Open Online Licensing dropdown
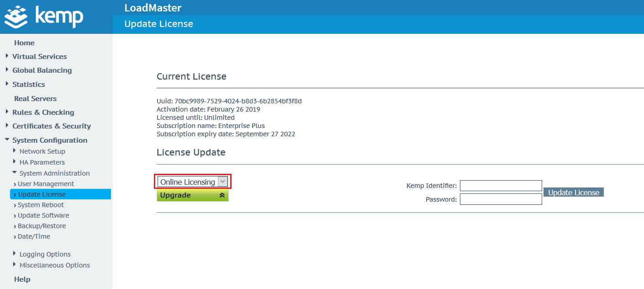This screenshot has height=289, width=644. (192, 182)
